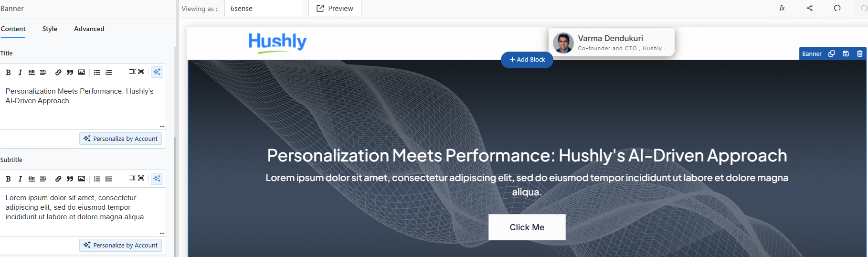The width and height of the screenshot is (868, 257).
Task: Click the banner's Click Me button
Action: 527,227
